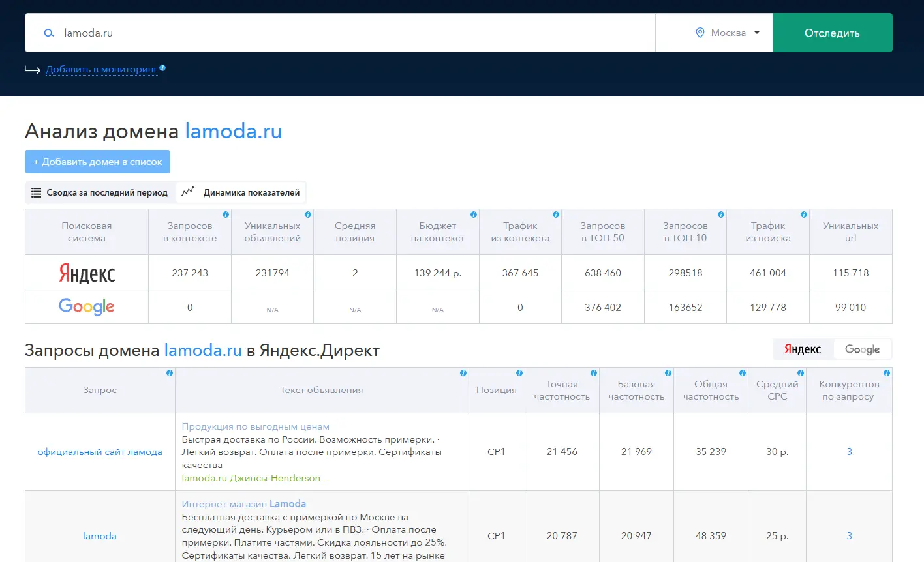Select total frequency value 48 359
Screen dimensions: 924x562
(x=711, y=535)
